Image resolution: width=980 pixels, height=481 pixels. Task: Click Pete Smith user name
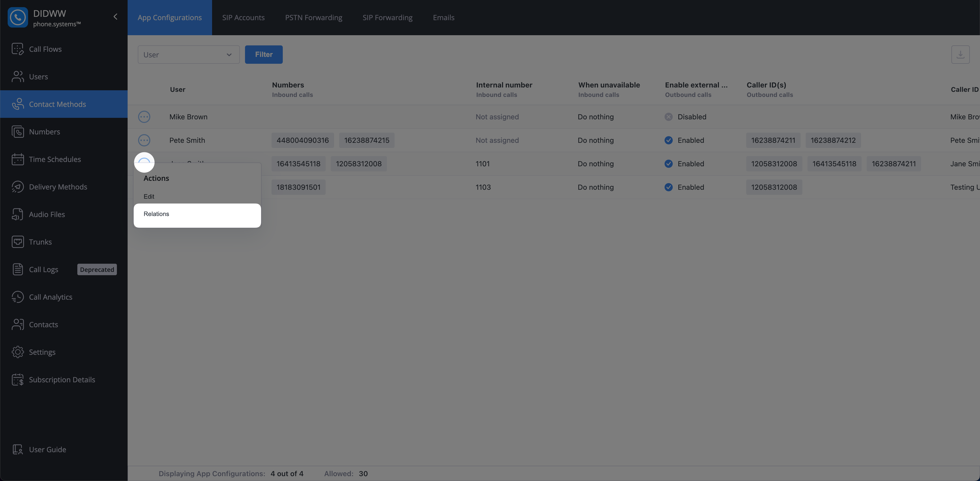187,140
